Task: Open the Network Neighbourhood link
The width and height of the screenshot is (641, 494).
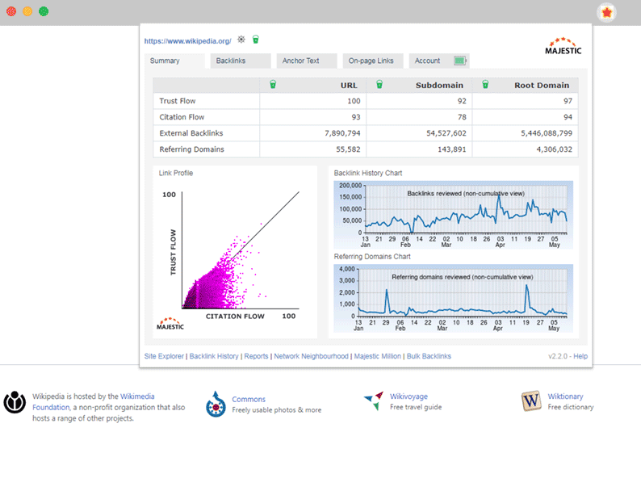Action: point(311,356)
